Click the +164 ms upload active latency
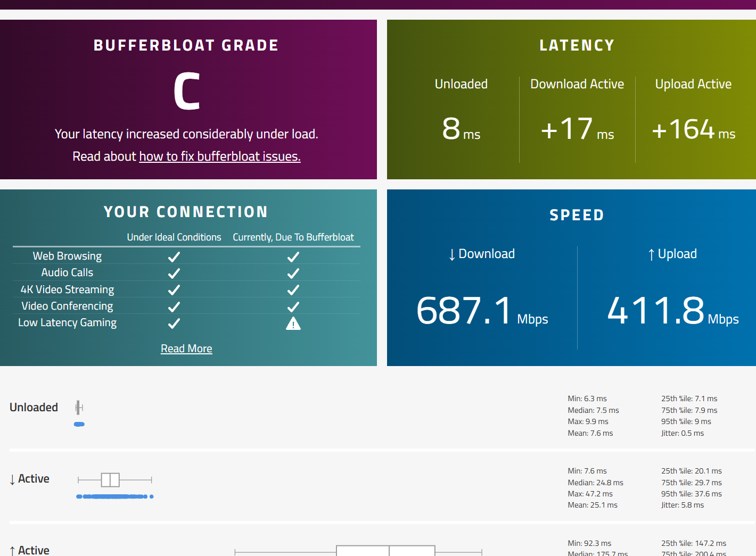 (x=693, y=129)
